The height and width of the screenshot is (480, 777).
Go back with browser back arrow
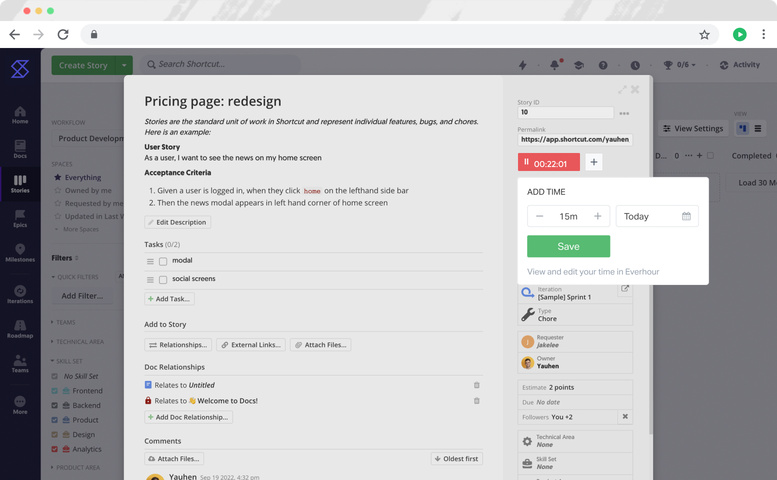[x=15, y=34]
